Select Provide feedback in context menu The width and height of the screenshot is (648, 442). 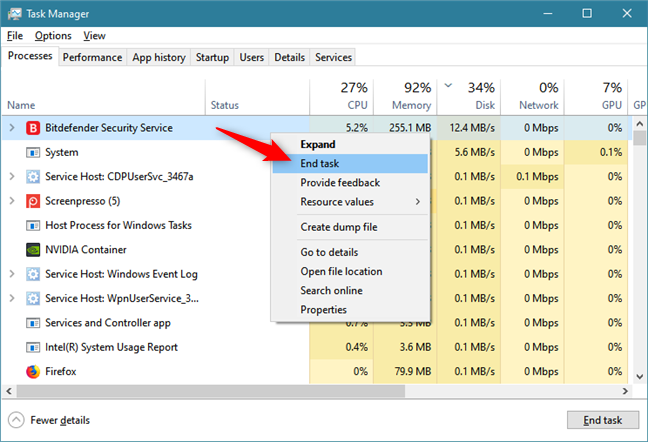(x=350, y=183)
